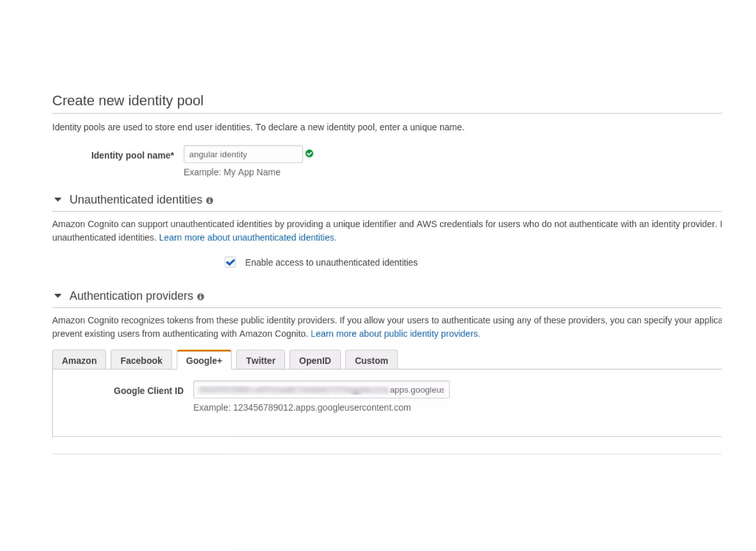Screen dimensions: 756x551
Task: Click the 'Identity pool name' field label
Action: click(x=133, y=155)
